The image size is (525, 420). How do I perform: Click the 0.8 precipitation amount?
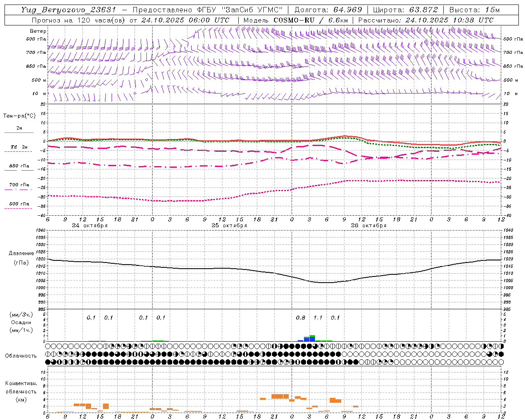[301, 317]
